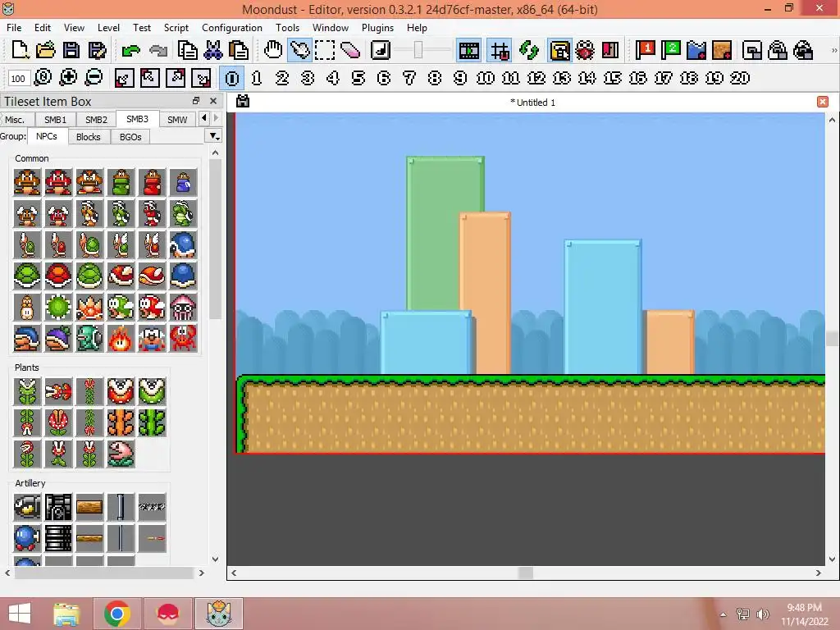
Task: Switch to section 12
Action: pos(536,78)
